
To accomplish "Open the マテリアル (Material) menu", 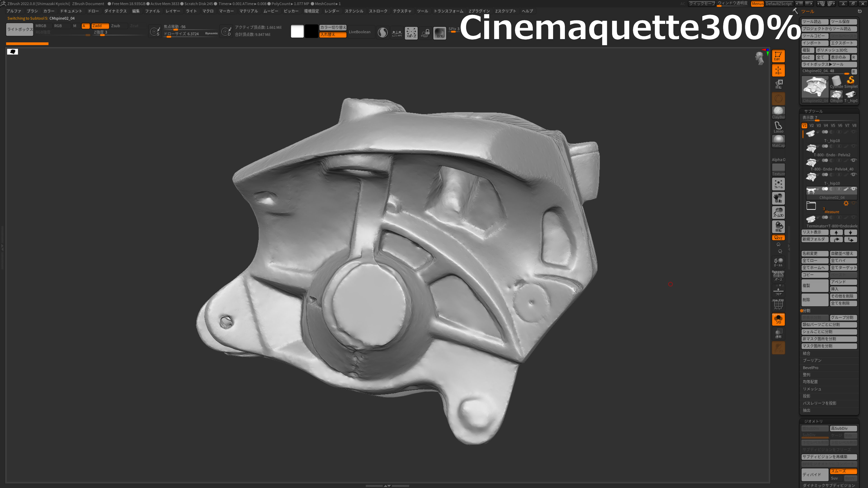I will [248, 11].
